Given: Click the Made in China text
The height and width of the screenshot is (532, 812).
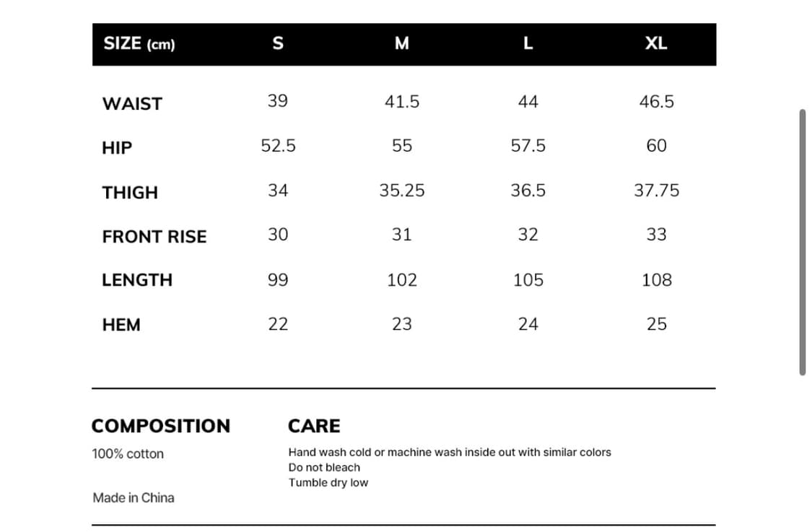Looking at the screenshot, I should (x=134, y=497).
